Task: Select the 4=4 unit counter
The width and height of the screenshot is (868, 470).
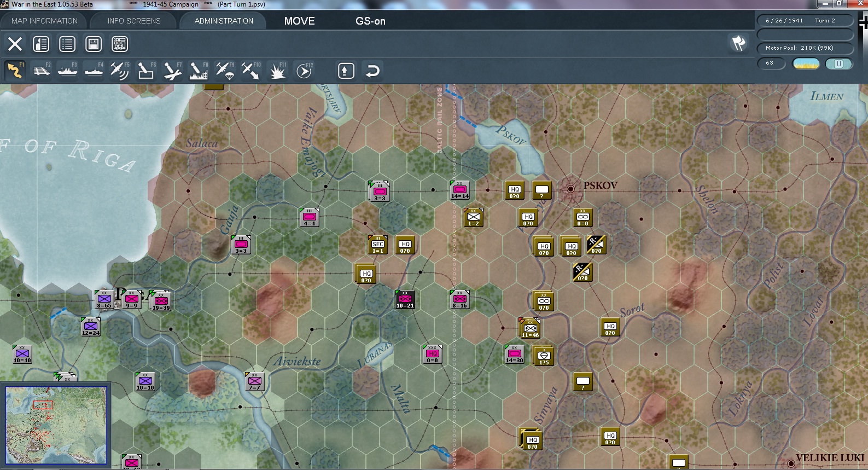Action: [x=310, y=217]
